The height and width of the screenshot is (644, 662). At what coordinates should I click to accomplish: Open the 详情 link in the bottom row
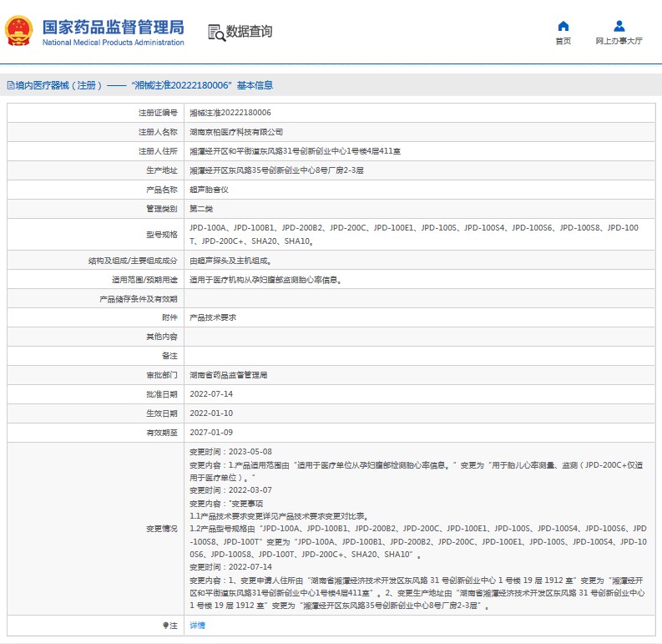(x=197, y=625)
